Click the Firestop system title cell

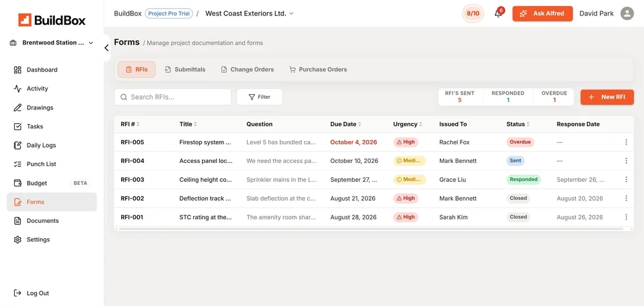pos(205,142)
